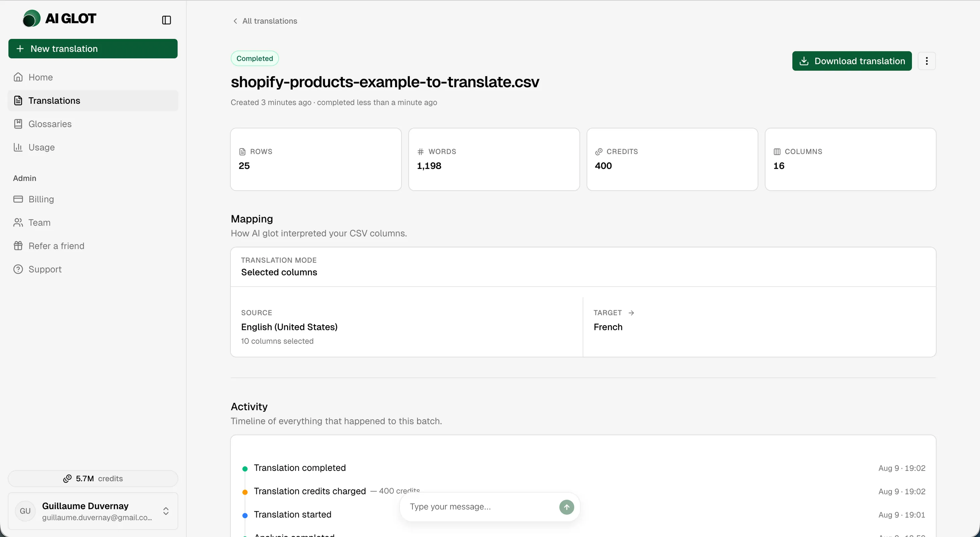Click the 10 columns selected text
The image size is (980, 537).
277,341
